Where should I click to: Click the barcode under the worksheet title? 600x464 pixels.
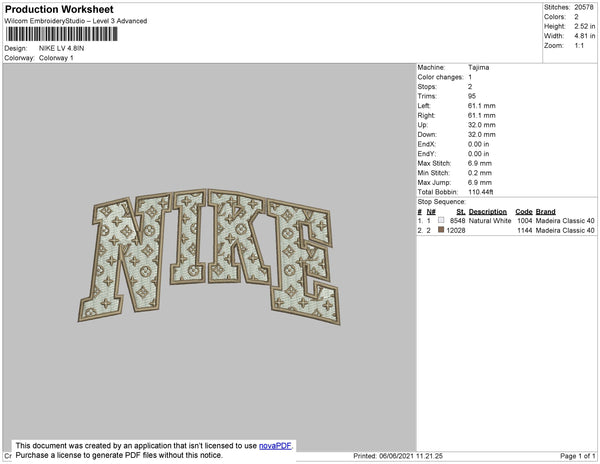click(61, 34)
